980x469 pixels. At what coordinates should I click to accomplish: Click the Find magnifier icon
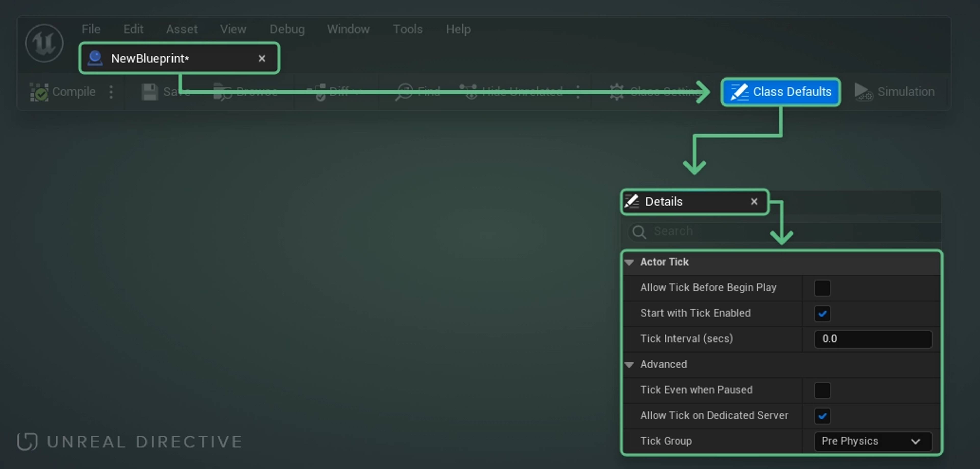tap(404, 92)
